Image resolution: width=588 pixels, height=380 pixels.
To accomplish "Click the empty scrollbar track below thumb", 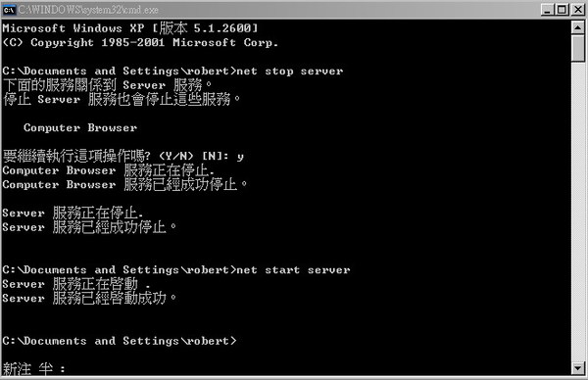I will coord(578,212).
